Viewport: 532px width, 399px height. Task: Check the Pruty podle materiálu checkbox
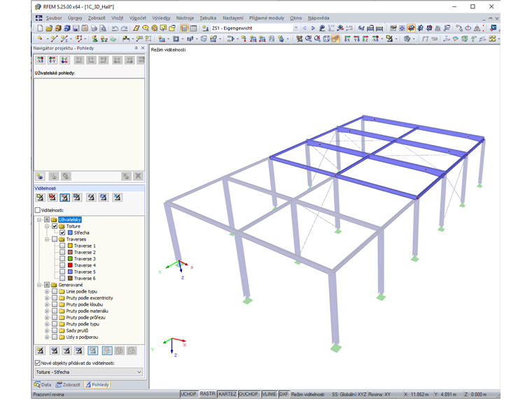[55, 311]
